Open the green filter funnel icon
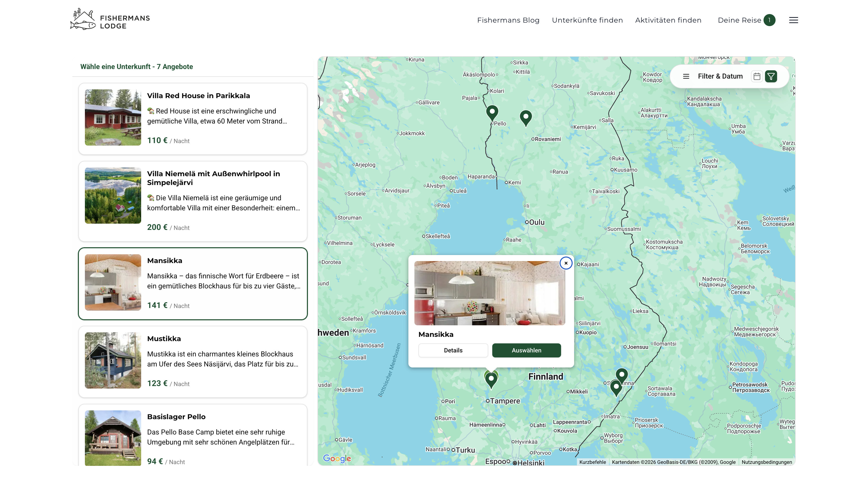868x500 pixels. click(772, 76)
